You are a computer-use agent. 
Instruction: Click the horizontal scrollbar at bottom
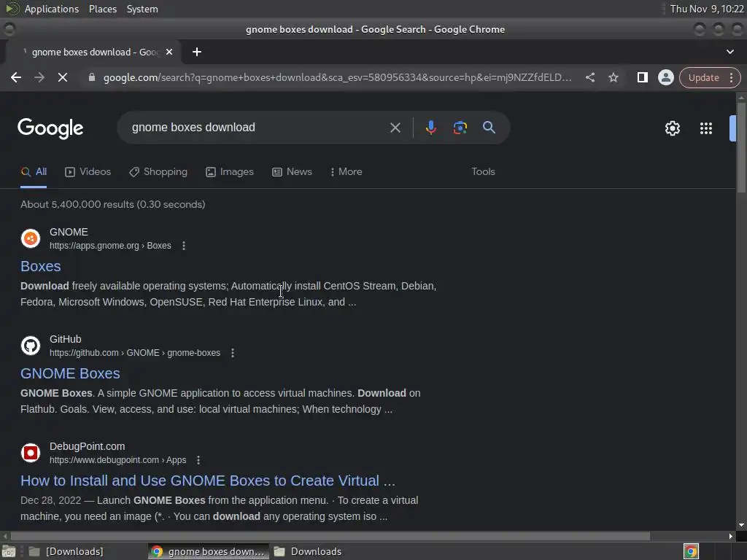(x=330, y=536)
